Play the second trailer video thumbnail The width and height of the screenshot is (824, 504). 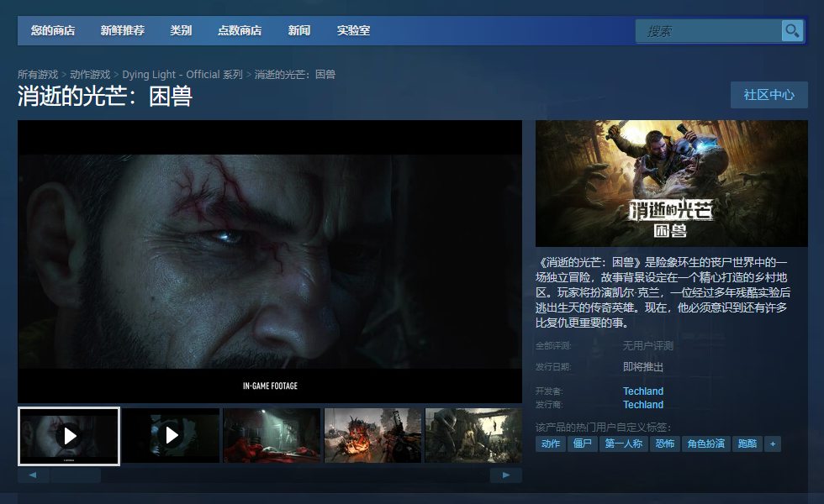coord(171,435)
